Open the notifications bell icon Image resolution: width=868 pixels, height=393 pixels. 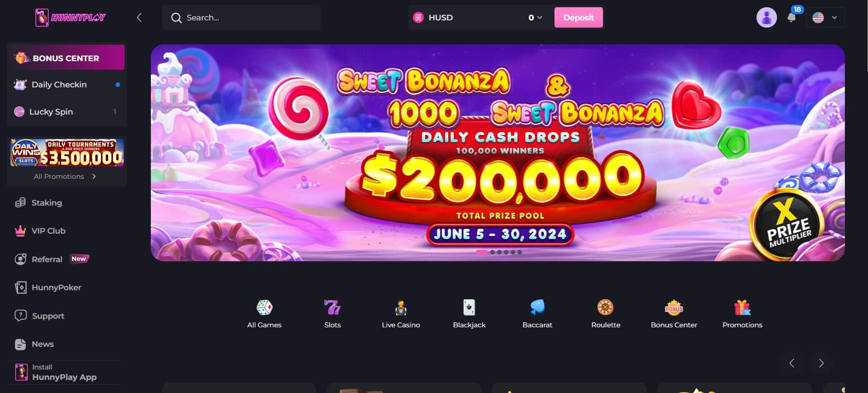coord(791,18)
